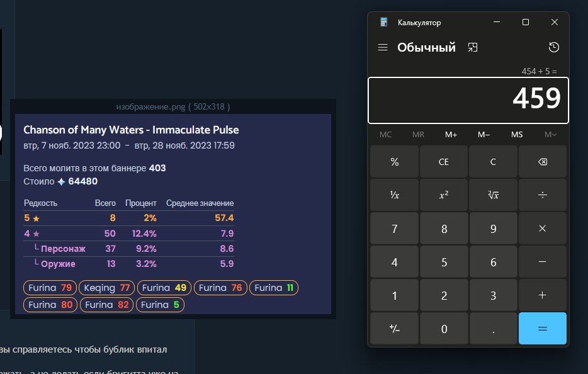
Task: Click the Furina 76 pull badge
Action: [220, 288]
